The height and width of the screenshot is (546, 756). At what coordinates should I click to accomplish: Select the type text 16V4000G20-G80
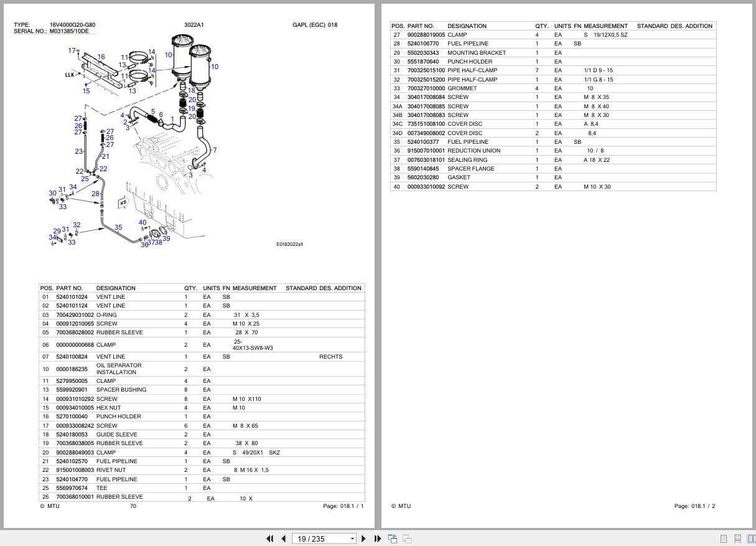73,25
